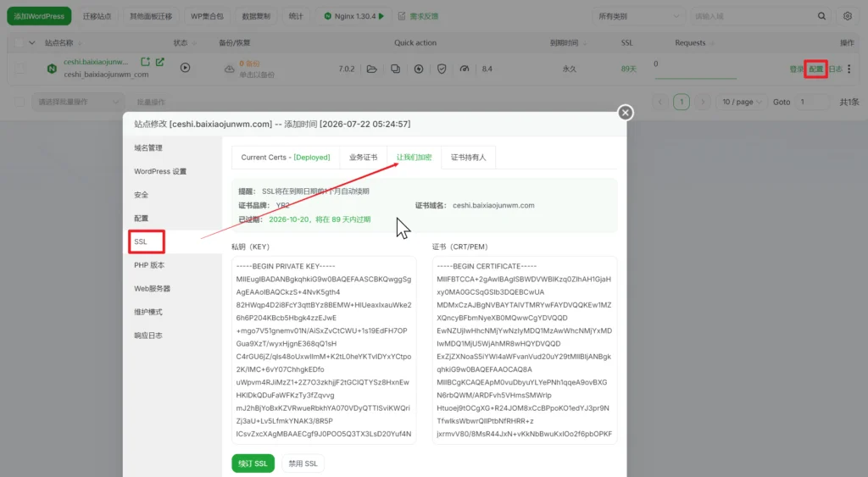The width and height of the screenshot is (868, 477).
Task: Click the 0 备份 backup count link
Action: (x=249, y=64)
